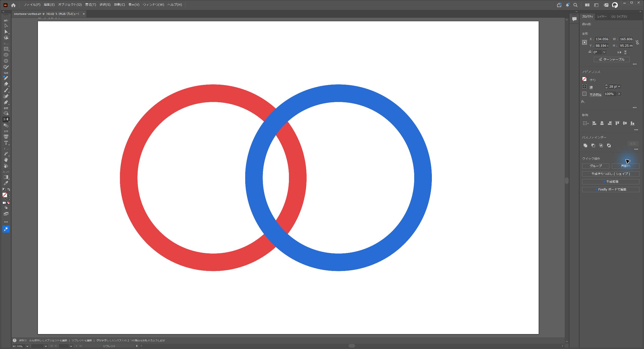644x349 pixels.
Task: Activate the Reflect tool
Action: (6, 119)
